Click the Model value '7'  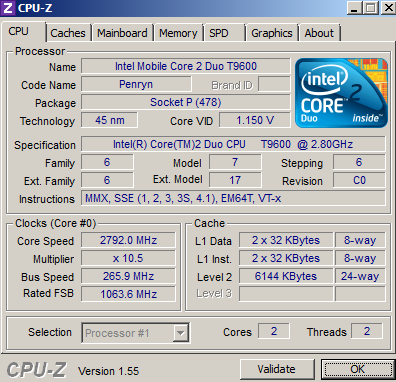[x=235, y=162]
